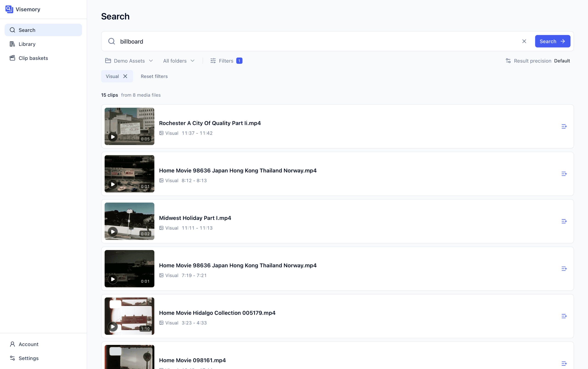Remove the Visual filter chip
Image resolution: width=588 pixels, height=369 pixels.
pyautogui.click(x=125, y=76)
